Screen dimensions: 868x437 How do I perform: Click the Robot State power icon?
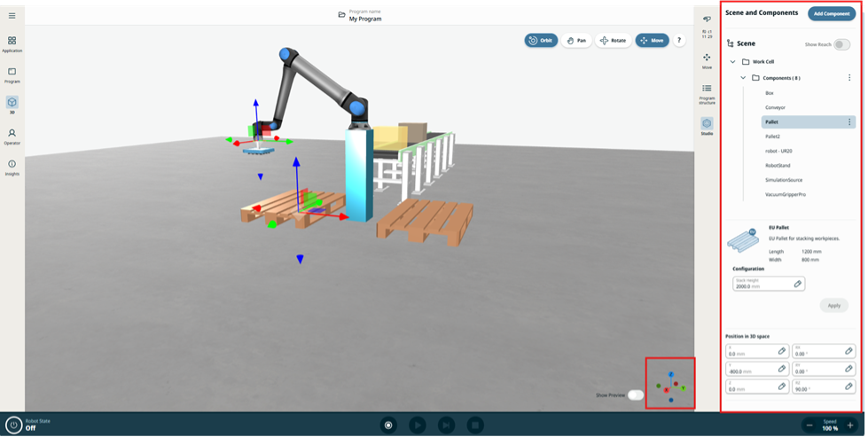coord(13,425)
